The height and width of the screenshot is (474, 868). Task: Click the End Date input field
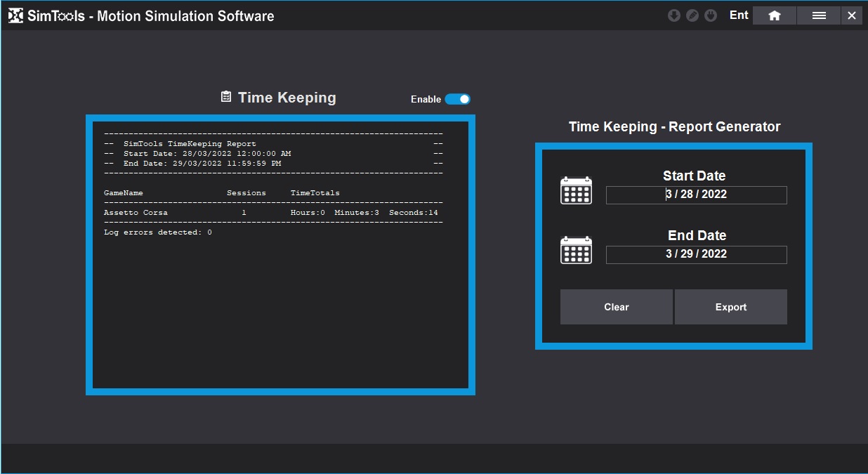click(x=696, y=254)
